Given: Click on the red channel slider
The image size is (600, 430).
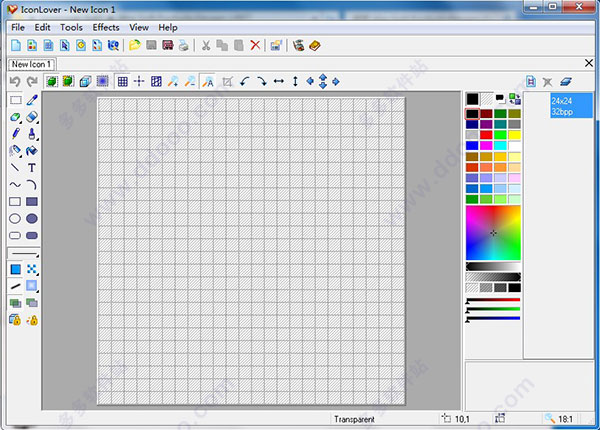Looking at the screenshot, I should pyautogui.click(x=493, y=300).
